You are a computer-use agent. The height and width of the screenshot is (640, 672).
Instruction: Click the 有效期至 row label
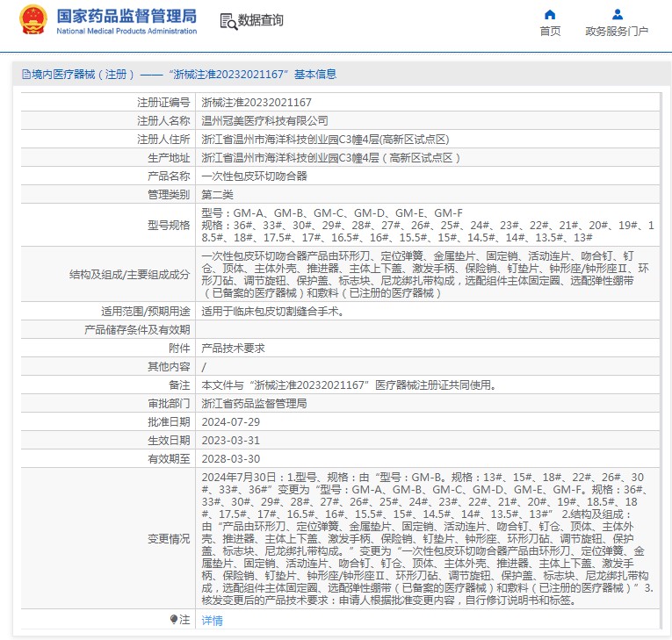coord(169,459)
